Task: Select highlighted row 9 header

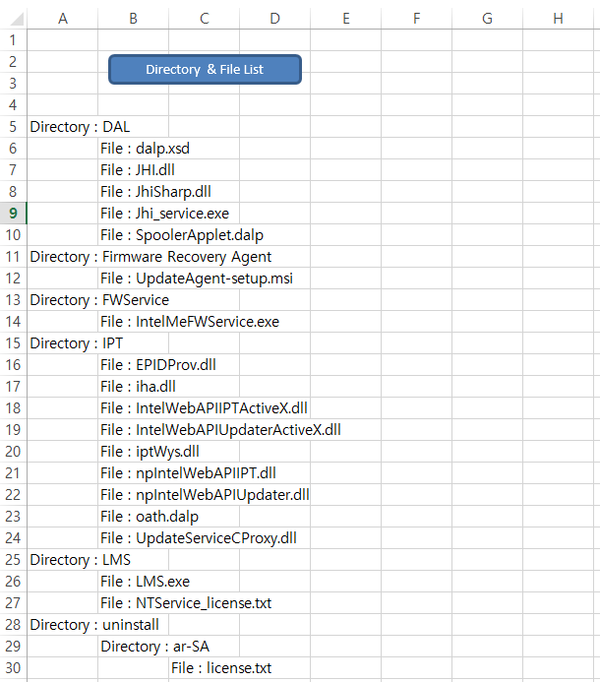Action: click(x=13, y=213)
